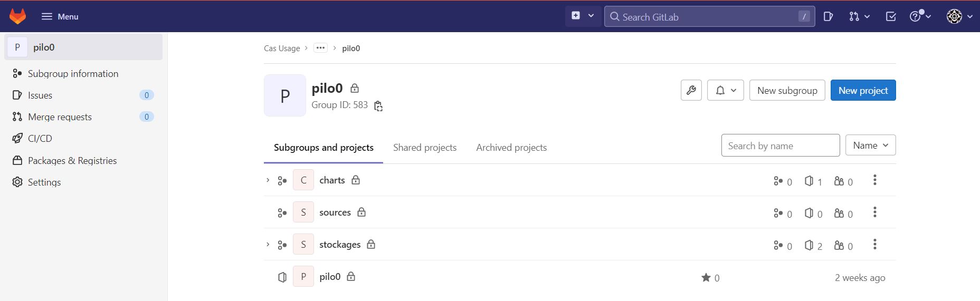Click the stockages row subgroup icon
Screen dimensions: 980x301
(282, 245)
